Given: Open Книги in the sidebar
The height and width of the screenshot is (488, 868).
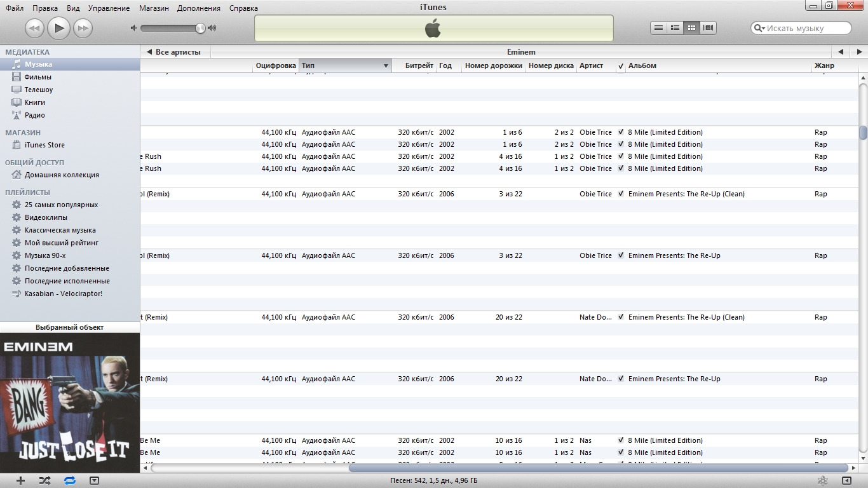Looking at the screenshot, I should pos(70,102).
